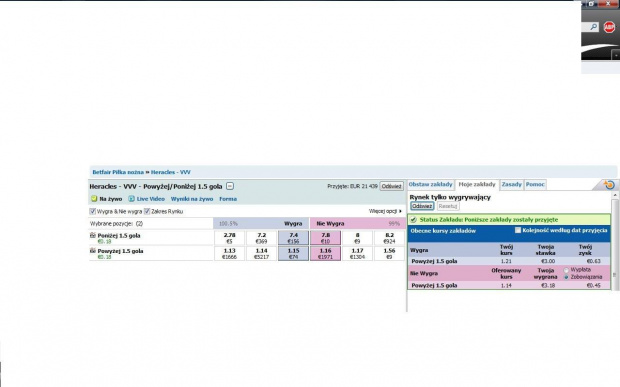
Task: Select the Zobowiązania radio button
Action: point(566,278)
